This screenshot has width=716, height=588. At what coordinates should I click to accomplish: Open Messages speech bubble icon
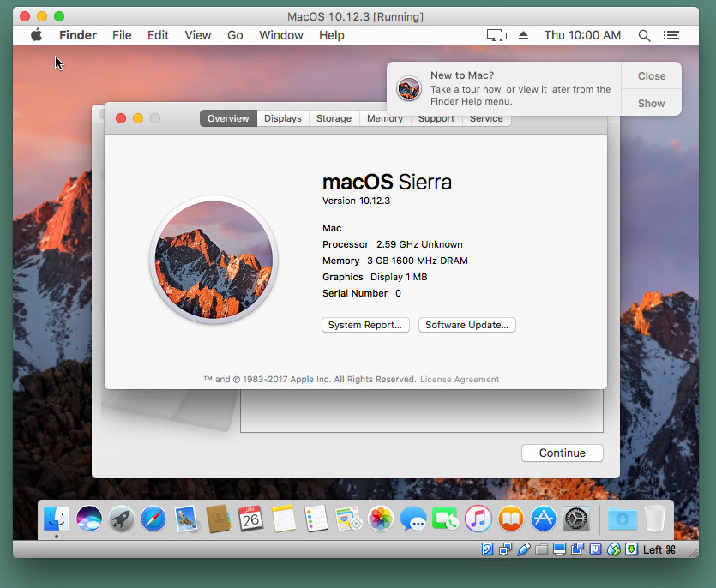pos(412,519)
